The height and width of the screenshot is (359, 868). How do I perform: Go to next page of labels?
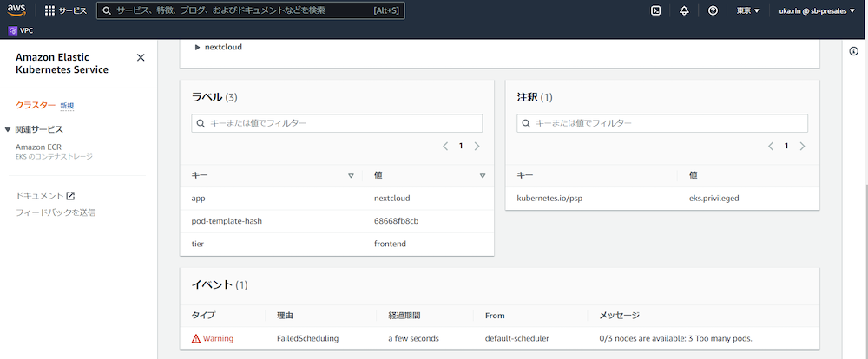click(477, 147)
